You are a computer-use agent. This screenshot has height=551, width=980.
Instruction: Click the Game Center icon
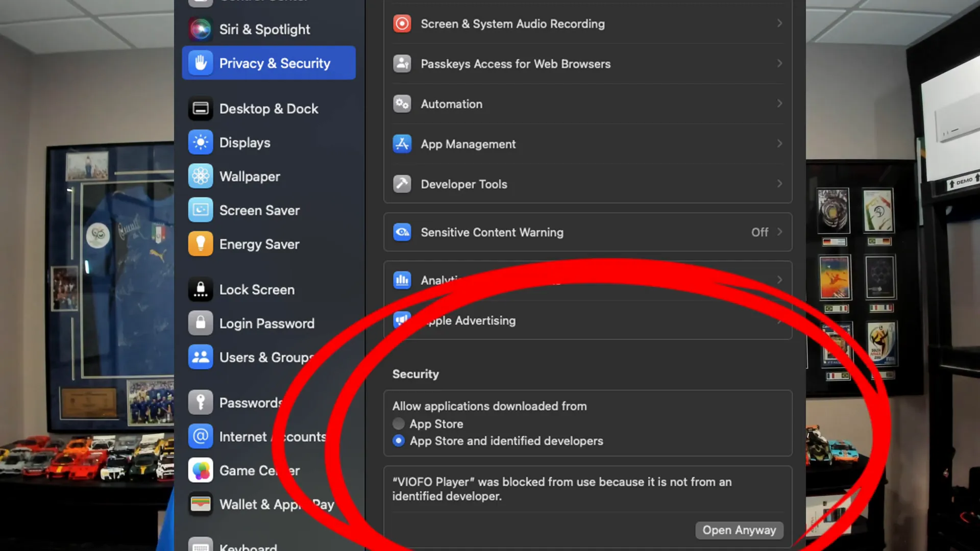coord(201,470)
